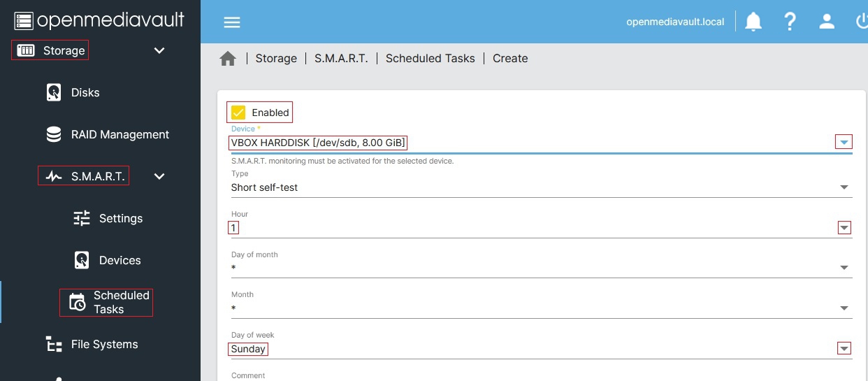
Task: Uncheck the Enabled checkbox
Action: click(239, 113)
